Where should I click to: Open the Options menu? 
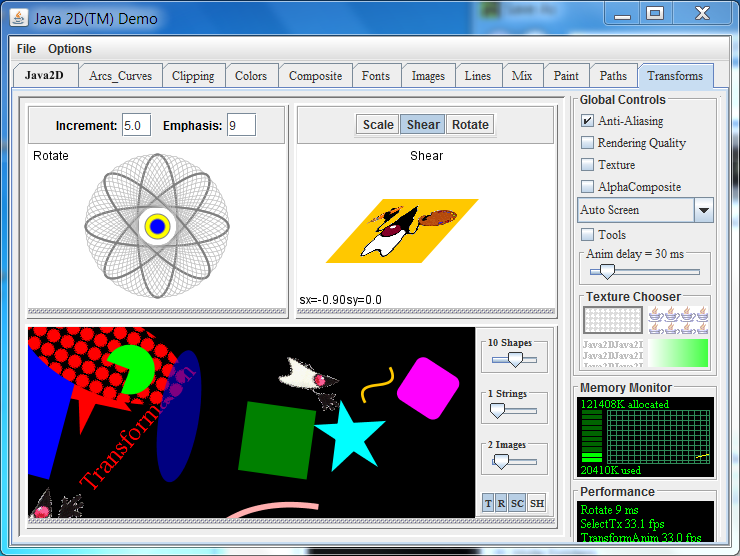coord(70,49)
